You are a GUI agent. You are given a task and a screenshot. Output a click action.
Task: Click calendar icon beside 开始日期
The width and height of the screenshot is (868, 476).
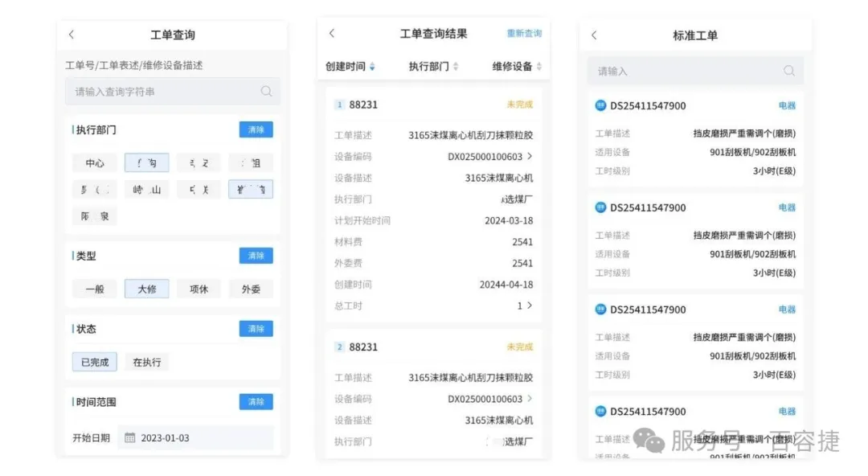click(129, 438)
